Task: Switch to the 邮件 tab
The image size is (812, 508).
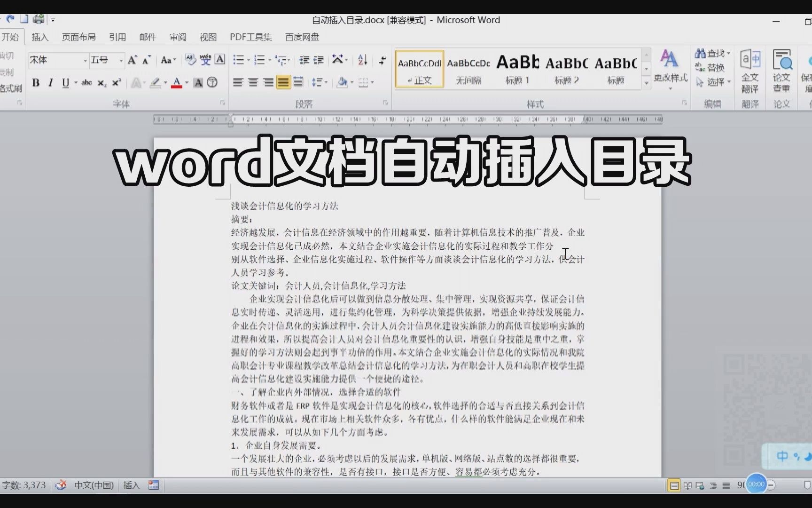Action: (x=148, y=37)
